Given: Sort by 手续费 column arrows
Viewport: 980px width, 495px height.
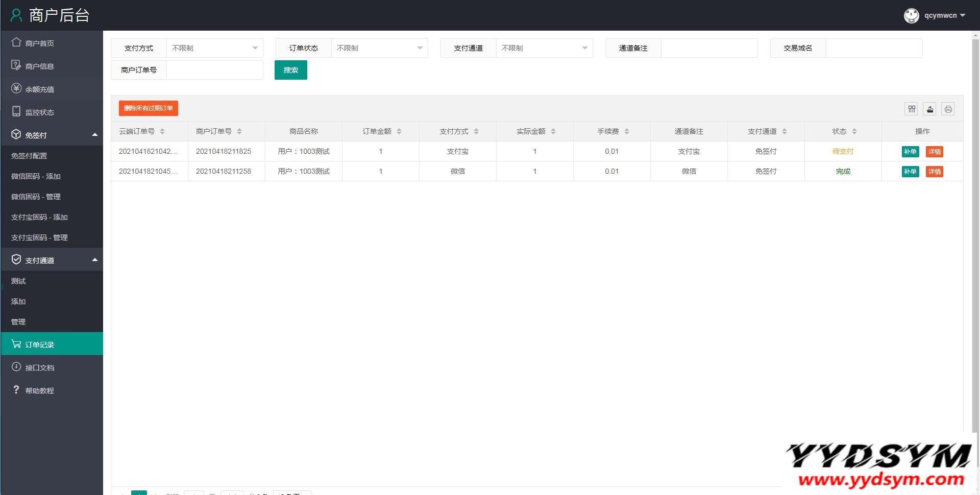Looking at the screenshot, I should tap(627, 131).
